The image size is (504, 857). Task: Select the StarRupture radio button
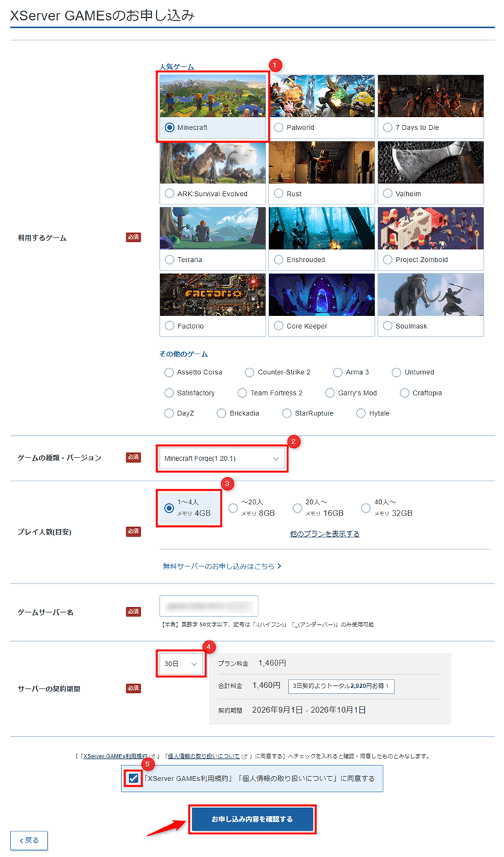coord(287,413)
